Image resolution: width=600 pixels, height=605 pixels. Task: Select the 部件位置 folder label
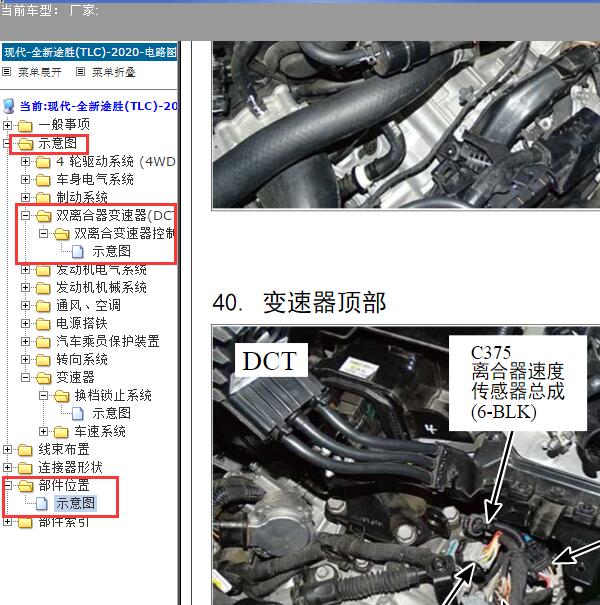[x=64, y=485]
